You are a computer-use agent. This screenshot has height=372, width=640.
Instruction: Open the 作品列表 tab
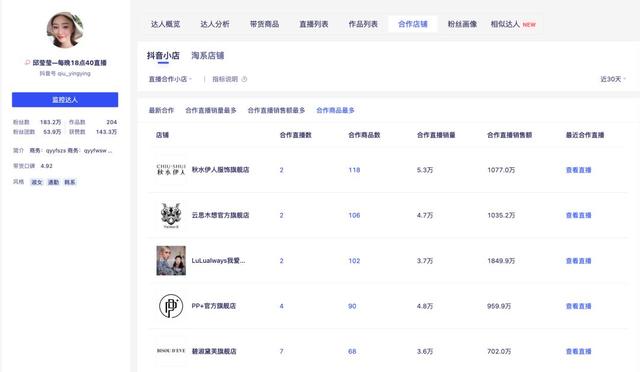pos(363,24)
